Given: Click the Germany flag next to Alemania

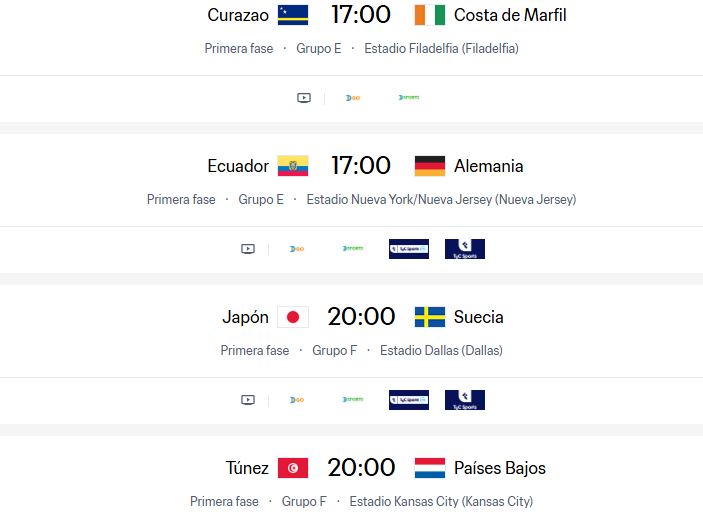Looking at the screenshot, I should 430,166.
